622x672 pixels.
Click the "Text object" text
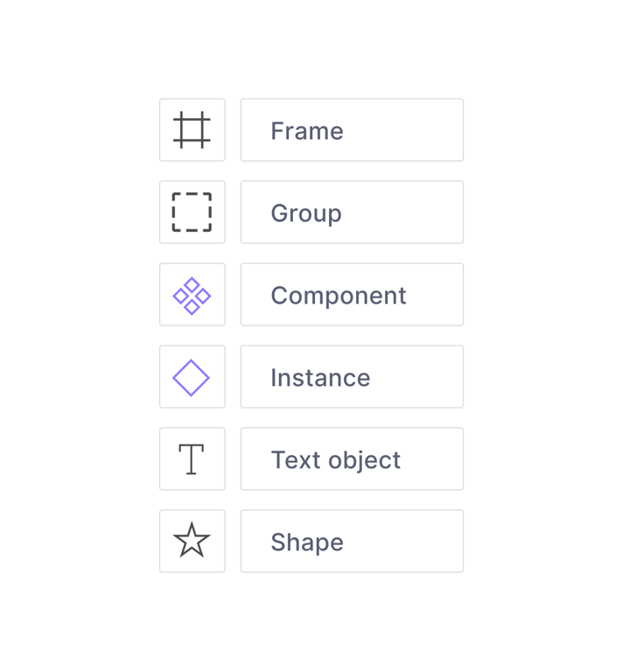(x=335, y=460)
